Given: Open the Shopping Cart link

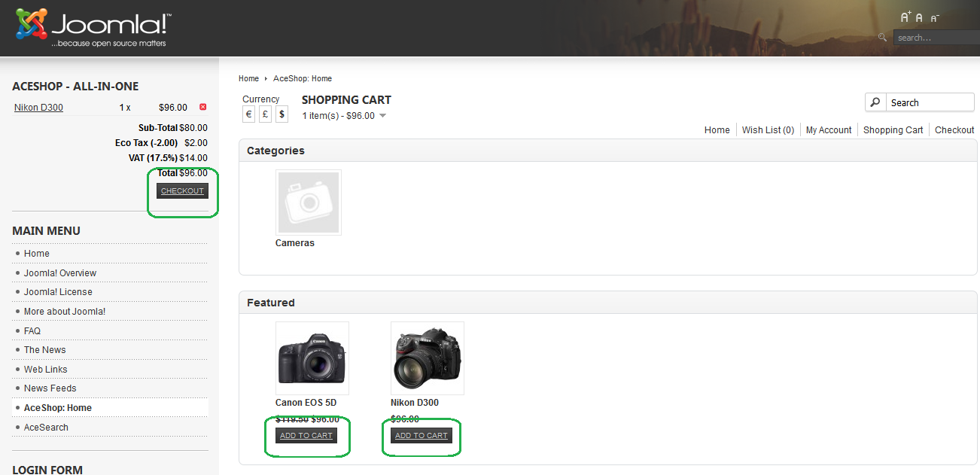Looking at the screenshot, I should [893, 130].
